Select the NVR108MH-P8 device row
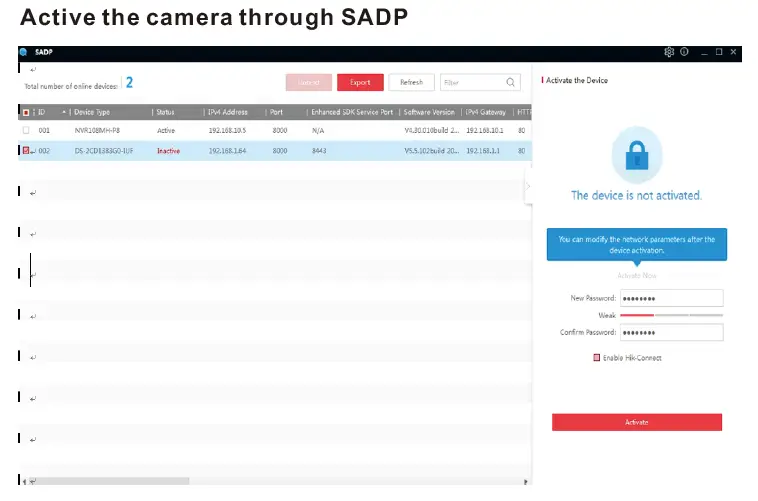This screenshot has height=501, width=758. coord(275,131)
